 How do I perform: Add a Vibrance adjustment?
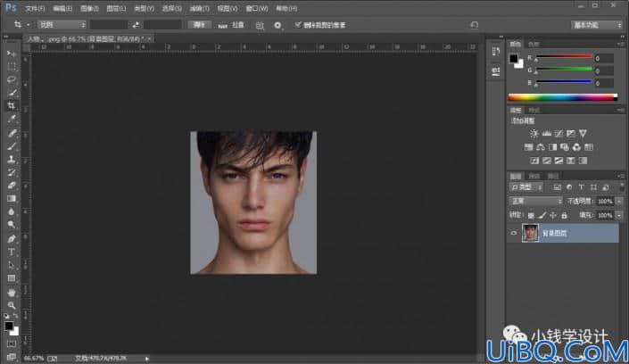click(583, 133)
